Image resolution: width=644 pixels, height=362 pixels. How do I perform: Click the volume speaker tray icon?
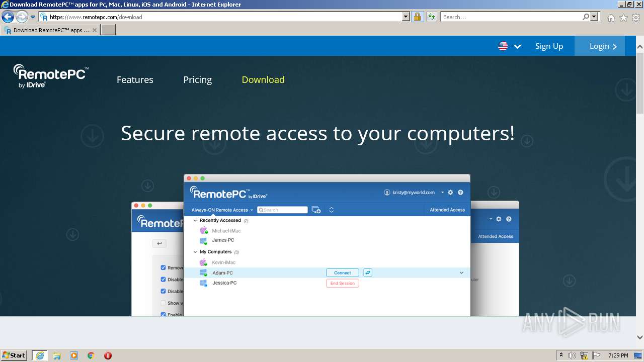pyautogui.click(x=572, y=355)
